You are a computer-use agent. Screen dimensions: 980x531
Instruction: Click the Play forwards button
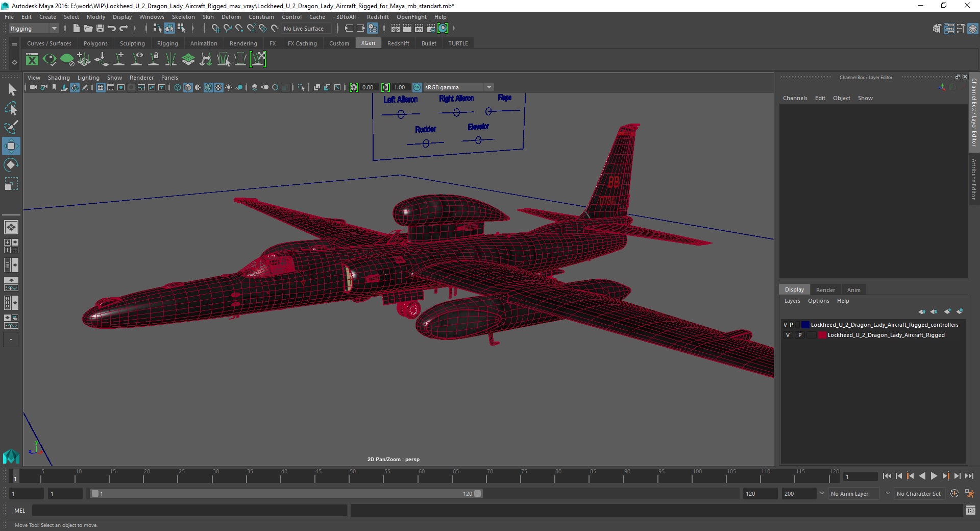[934, 476]
